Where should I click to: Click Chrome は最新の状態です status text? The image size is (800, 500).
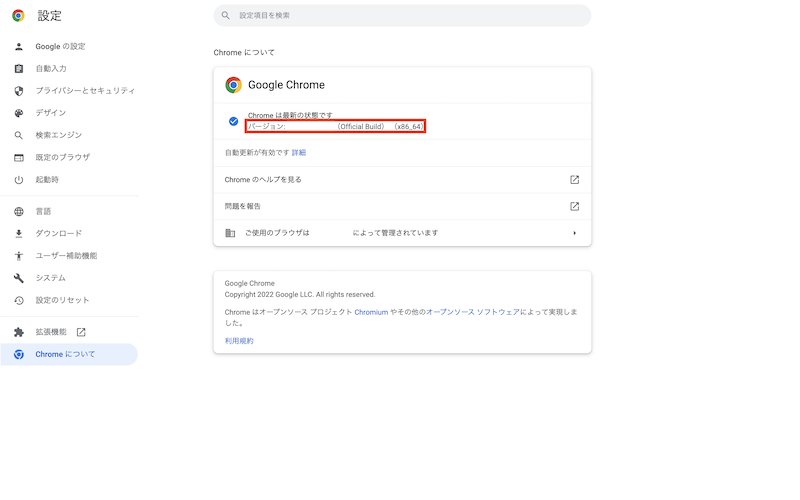(290, 115)
